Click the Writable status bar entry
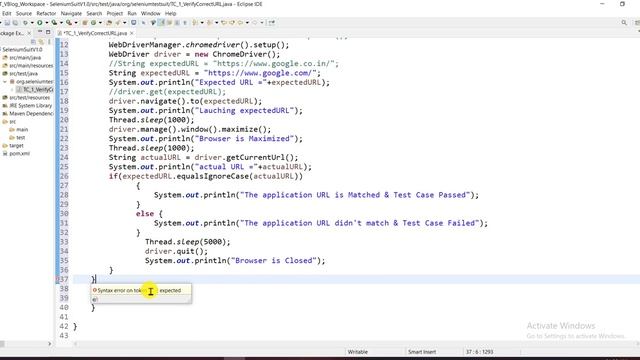 coord(358,352)
